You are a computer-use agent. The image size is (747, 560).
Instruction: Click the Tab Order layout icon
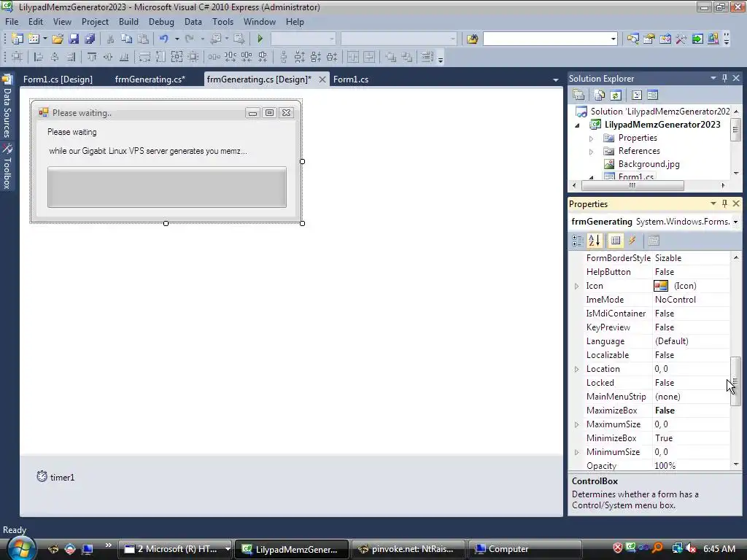coord(427,57)
